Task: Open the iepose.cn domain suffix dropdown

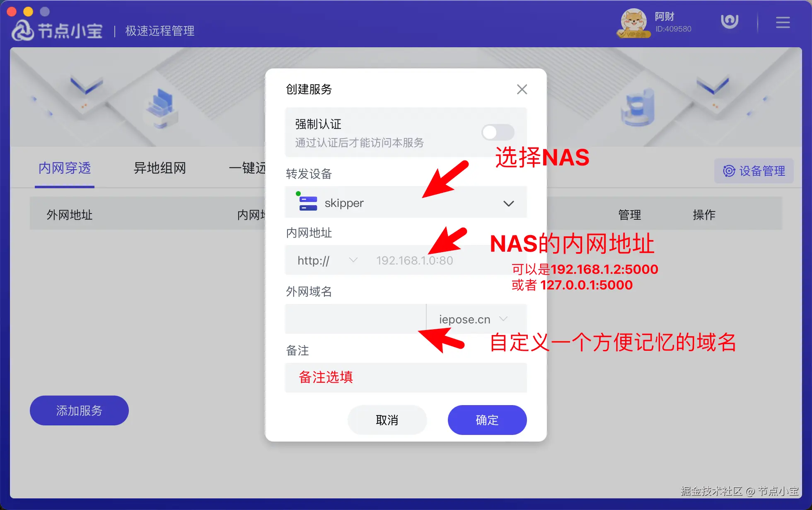Action: pyautogui.click(x=473, y=319)
